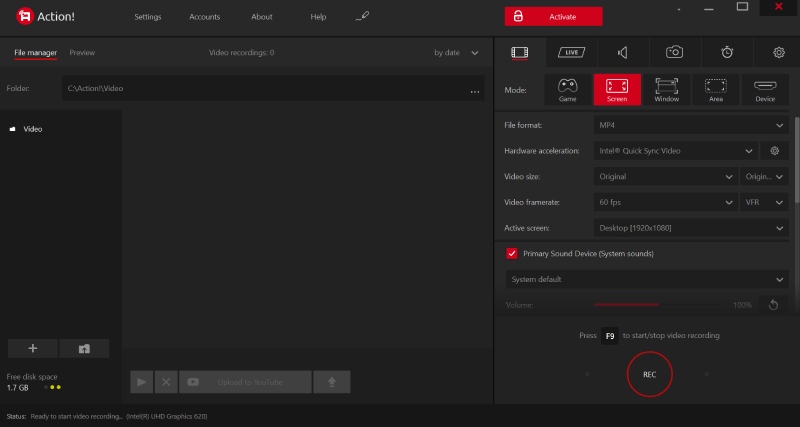The image size is (800, 427).
Task: Select Device recording mode
Action: [765, 90]
